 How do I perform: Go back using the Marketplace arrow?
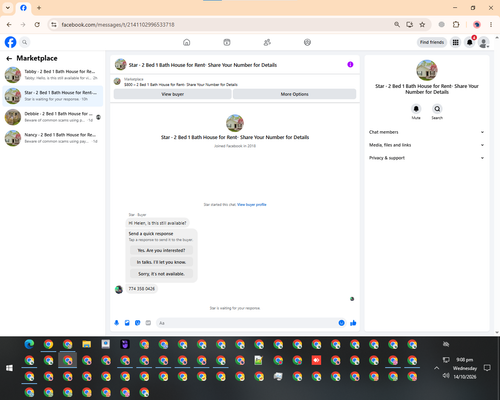coord(9,59)
